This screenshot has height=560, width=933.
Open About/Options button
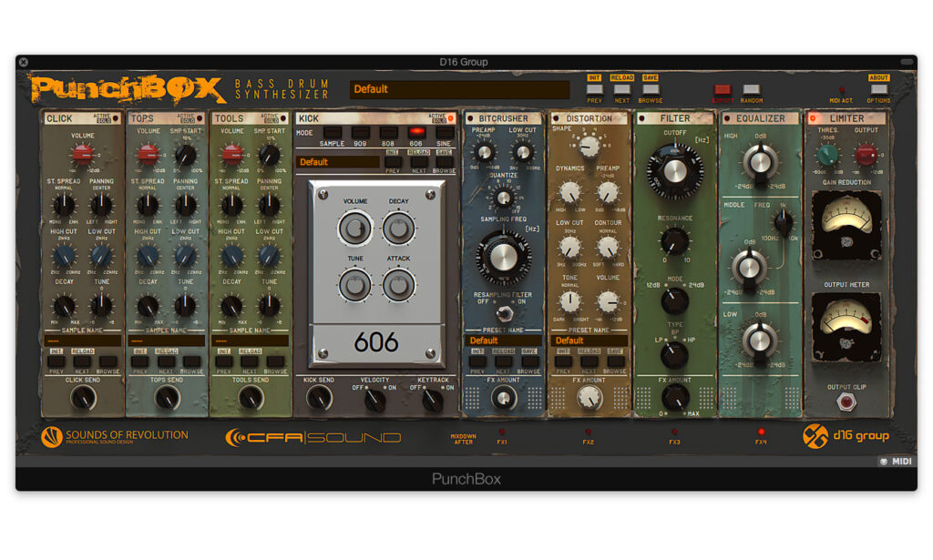point(879,89)
